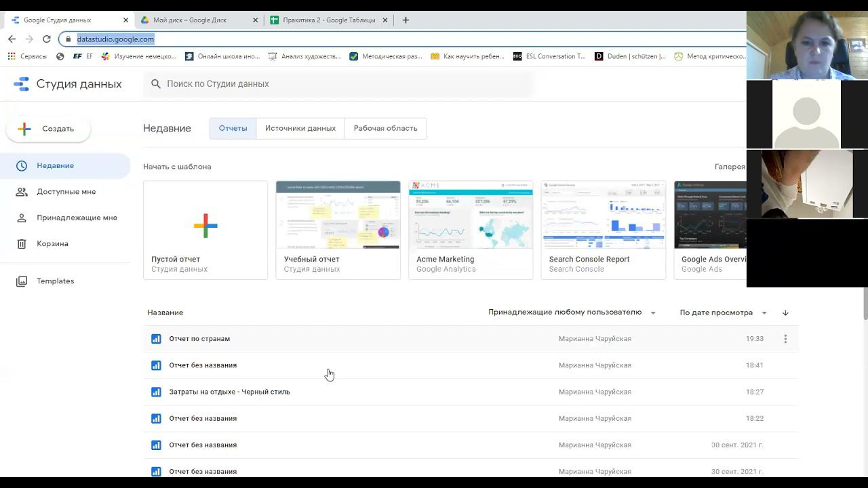The height and width of the screenshot is (488, 868).
Task: Open the Недавние section with the clock icon
Action: click(x=65, y=166)
